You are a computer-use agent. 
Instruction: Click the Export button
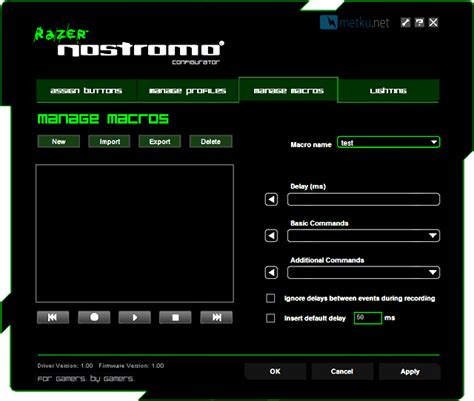(160, 141)
